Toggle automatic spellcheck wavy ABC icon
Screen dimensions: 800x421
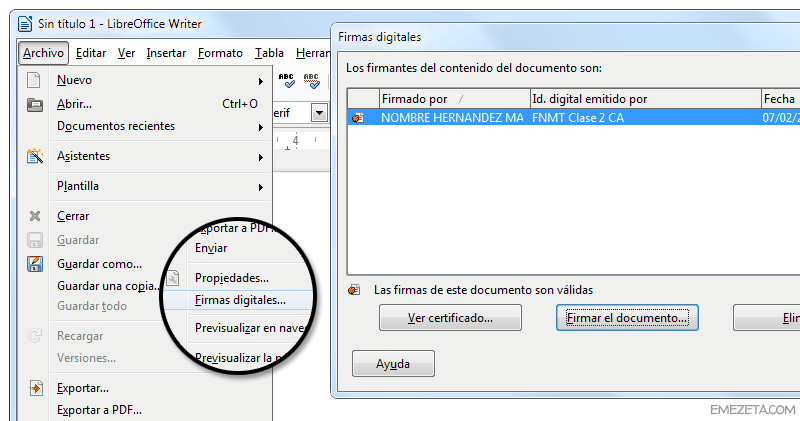pyautogui.click(x=311, y=81)
